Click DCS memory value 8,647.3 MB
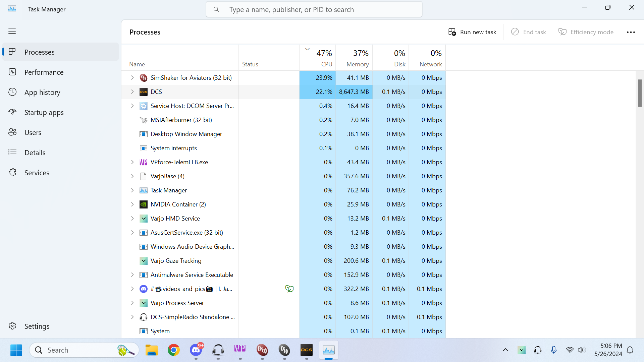 [x=354, y=92]
